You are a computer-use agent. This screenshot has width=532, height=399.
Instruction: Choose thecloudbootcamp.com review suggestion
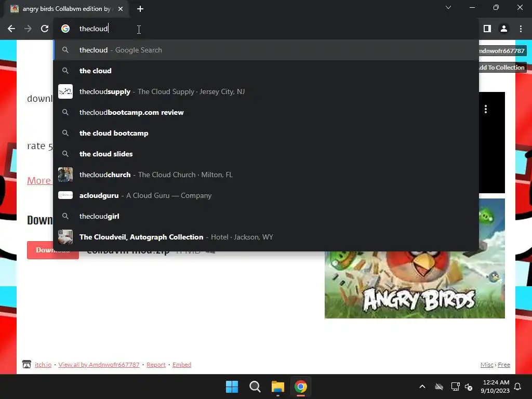(x=266, y=112)
